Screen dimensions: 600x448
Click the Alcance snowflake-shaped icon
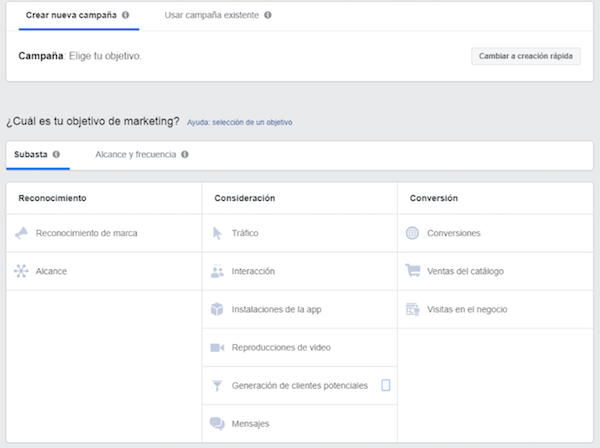coord(21,271)
